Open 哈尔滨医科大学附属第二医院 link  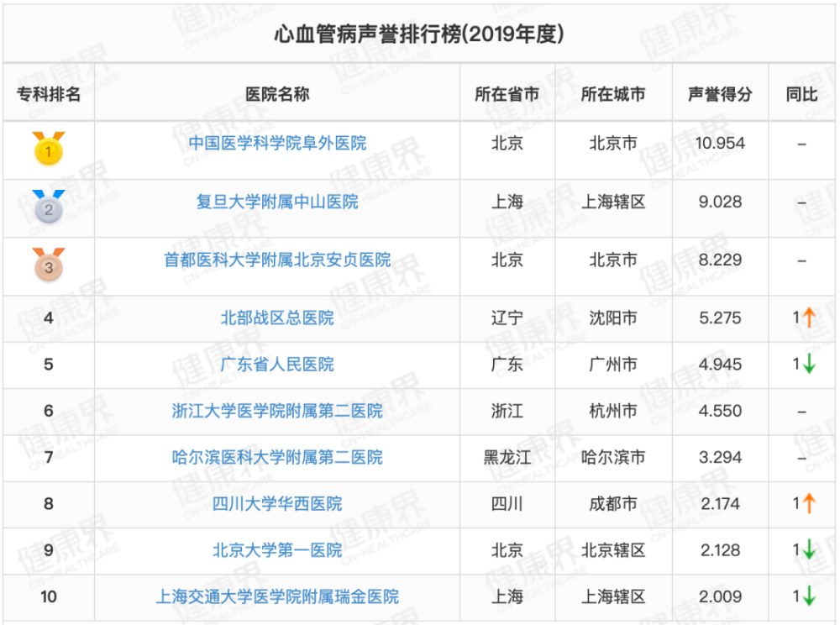tap(277, 457)
